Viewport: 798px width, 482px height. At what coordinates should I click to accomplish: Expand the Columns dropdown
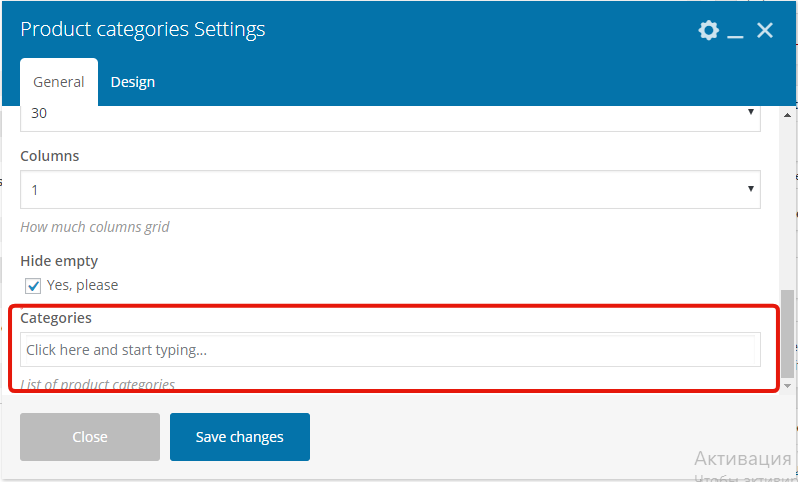pyautogui.click(x=390, y=189)
